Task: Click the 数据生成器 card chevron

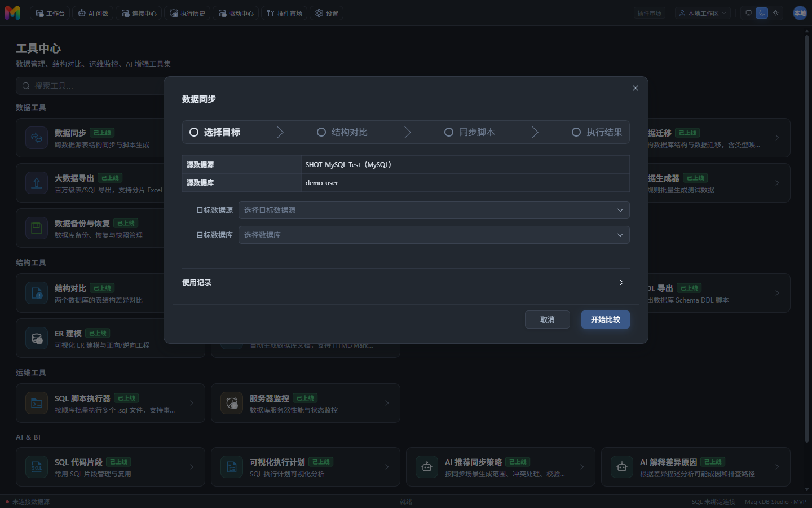Action: tap(777, 183)
